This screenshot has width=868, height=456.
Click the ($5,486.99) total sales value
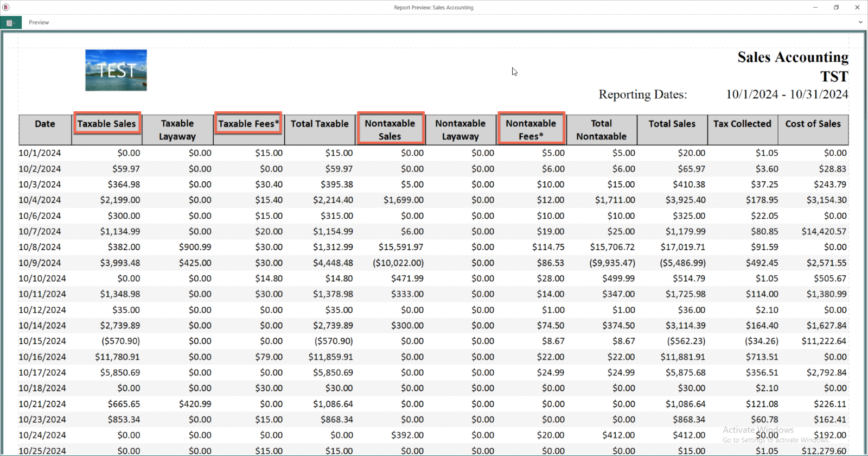683,263
